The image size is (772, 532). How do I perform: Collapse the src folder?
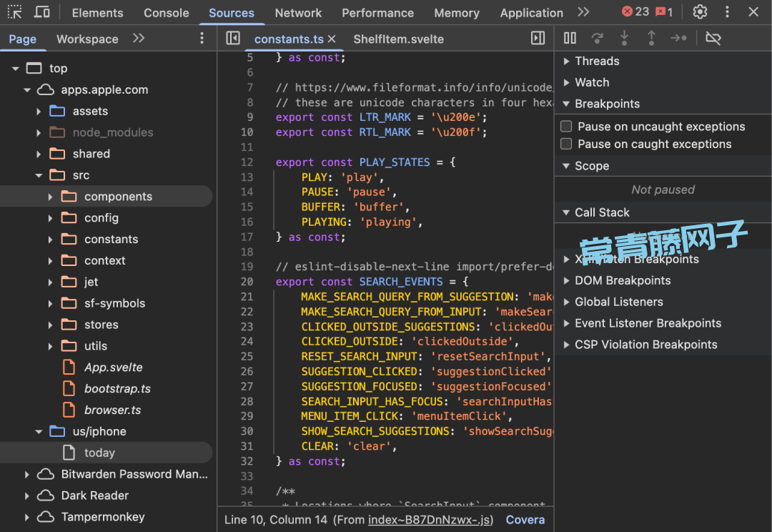pos(39,175)
